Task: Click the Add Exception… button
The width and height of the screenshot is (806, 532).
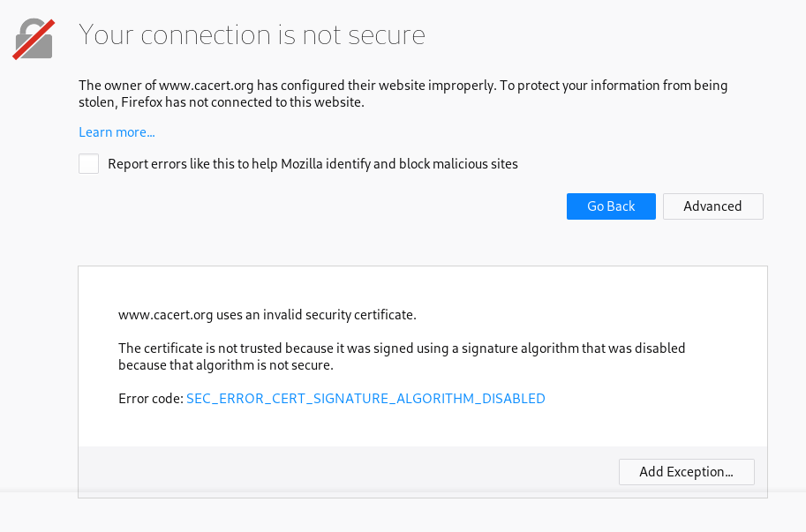Action: tap(686, 472)
